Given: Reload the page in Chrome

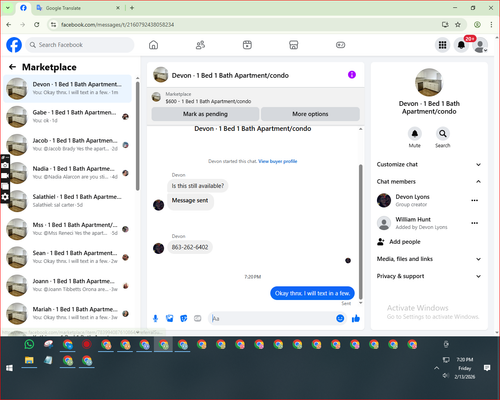Looking at the screenshot, I should point(37,24).
